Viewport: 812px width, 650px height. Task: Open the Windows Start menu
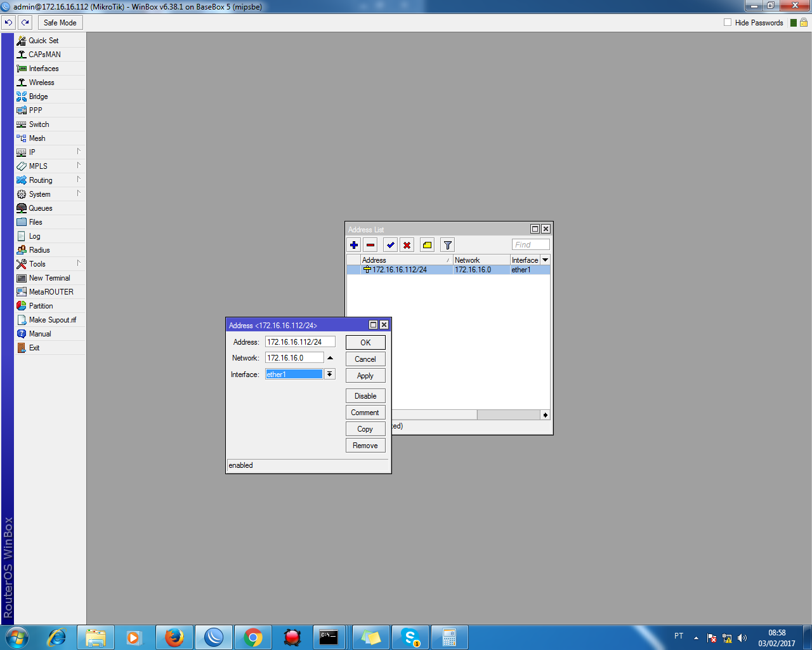(17, 637)
